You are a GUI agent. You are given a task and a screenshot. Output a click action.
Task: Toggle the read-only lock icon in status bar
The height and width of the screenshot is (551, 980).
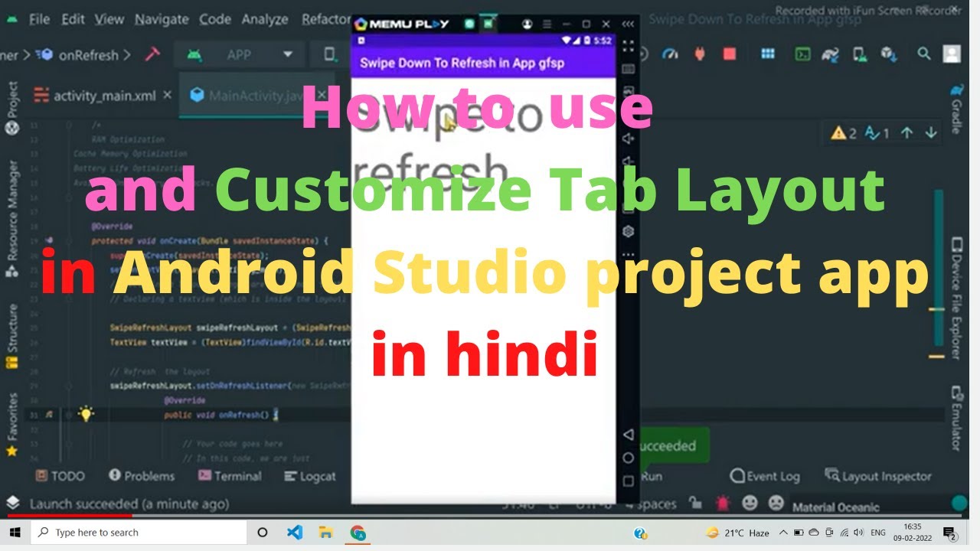(x=694, y=503)
